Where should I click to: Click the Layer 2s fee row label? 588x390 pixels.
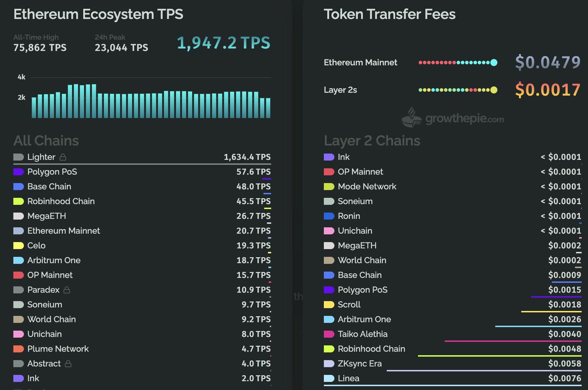pos(340,90)
